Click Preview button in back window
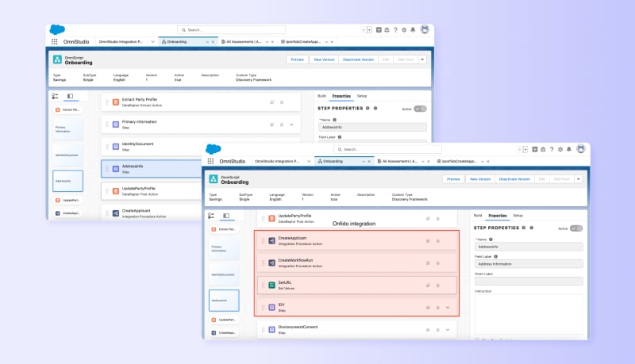The height and width of the screenshot is (364, 635). pyautogui.click(x=297, y=59)
